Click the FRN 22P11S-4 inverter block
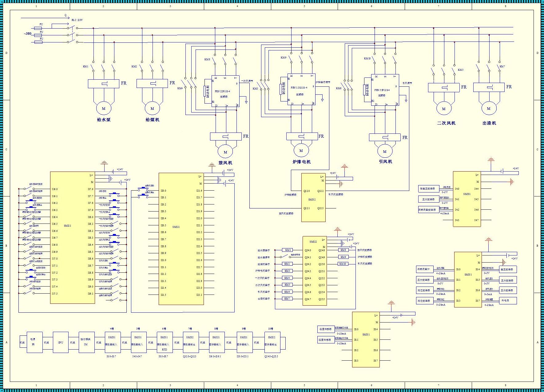The height and width of the screenshot is (392, 544). tap(225, 91)
